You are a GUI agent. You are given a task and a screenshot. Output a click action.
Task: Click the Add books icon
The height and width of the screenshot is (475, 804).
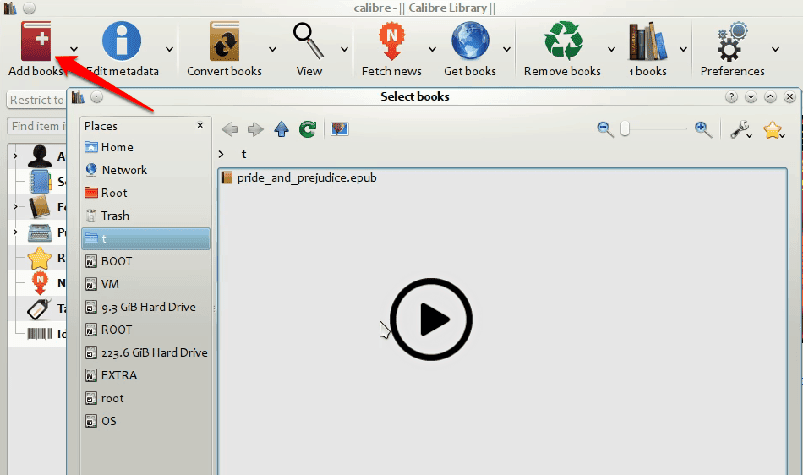36,41
